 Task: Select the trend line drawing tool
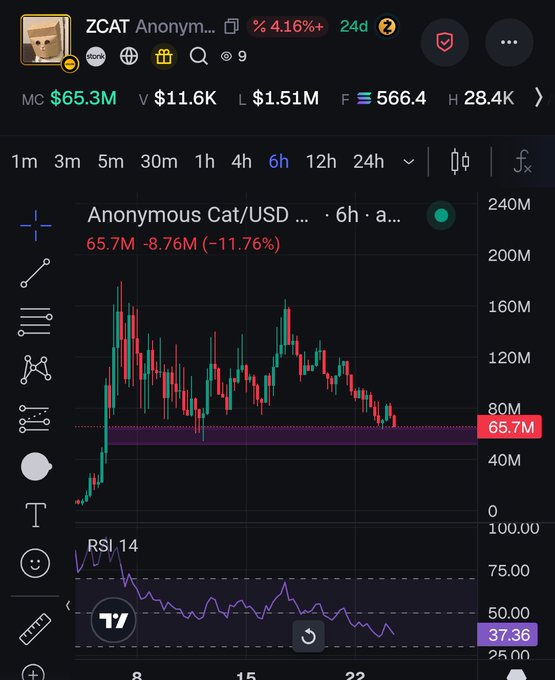coord(36,273)
